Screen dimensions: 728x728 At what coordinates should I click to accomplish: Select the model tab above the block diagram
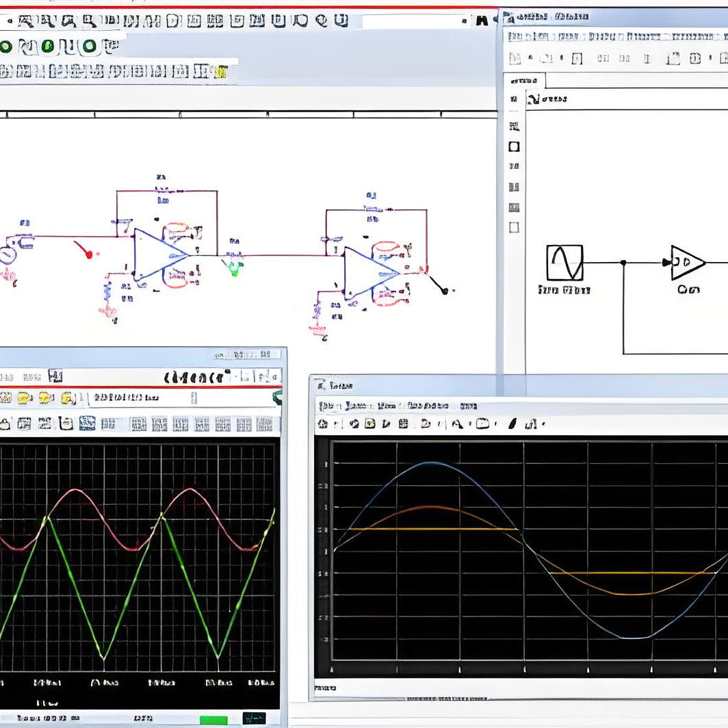click(524, 81)
